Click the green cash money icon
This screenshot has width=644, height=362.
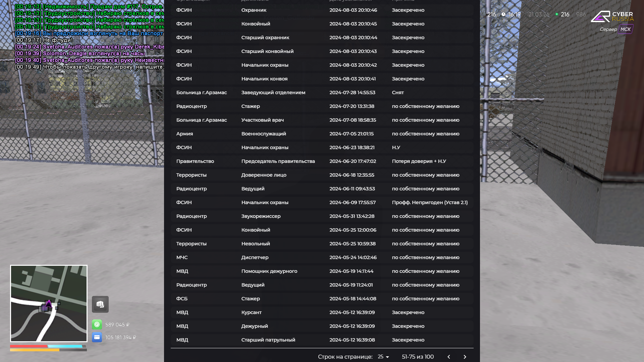point(97,324)
